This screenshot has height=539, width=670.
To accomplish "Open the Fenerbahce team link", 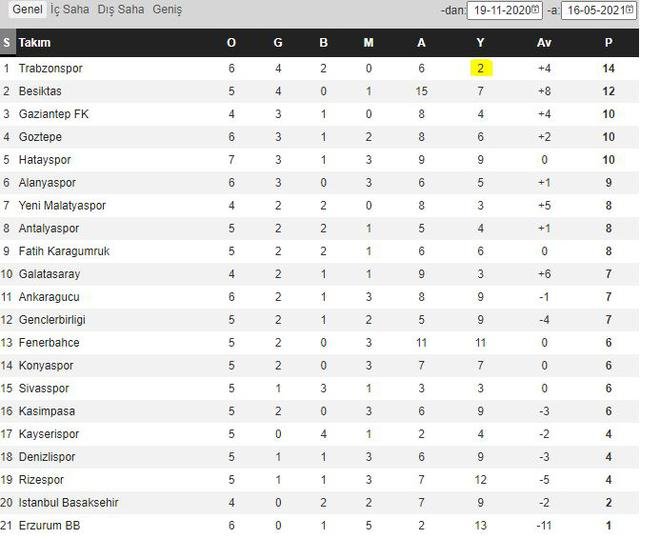I will (49, 343).
